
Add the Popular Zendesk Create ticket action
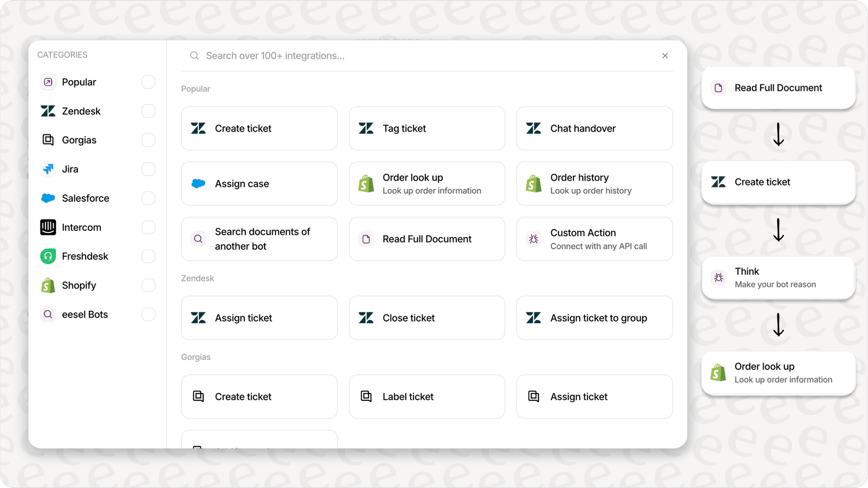259,129
